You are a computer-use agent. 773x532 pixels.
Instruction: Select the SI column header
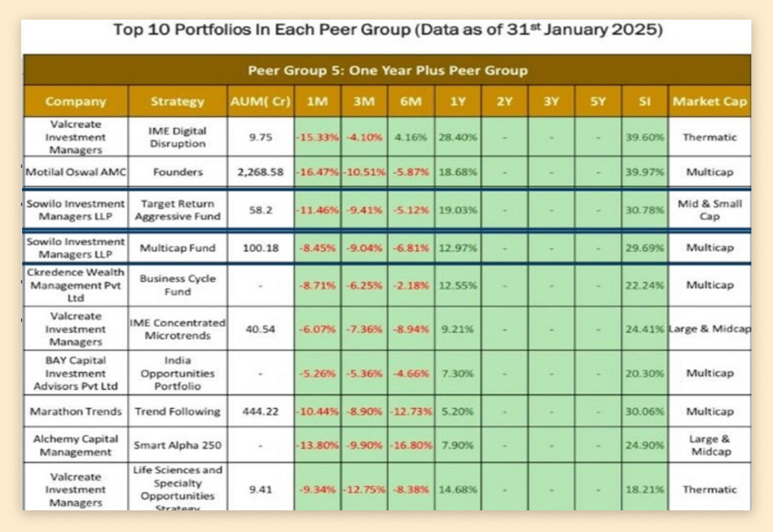[644, 102]
